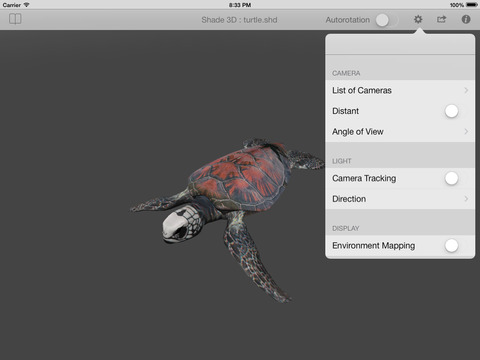Open the book library icon
The height and width of the screenshot is (360, 480).
(x=15, y=19)
